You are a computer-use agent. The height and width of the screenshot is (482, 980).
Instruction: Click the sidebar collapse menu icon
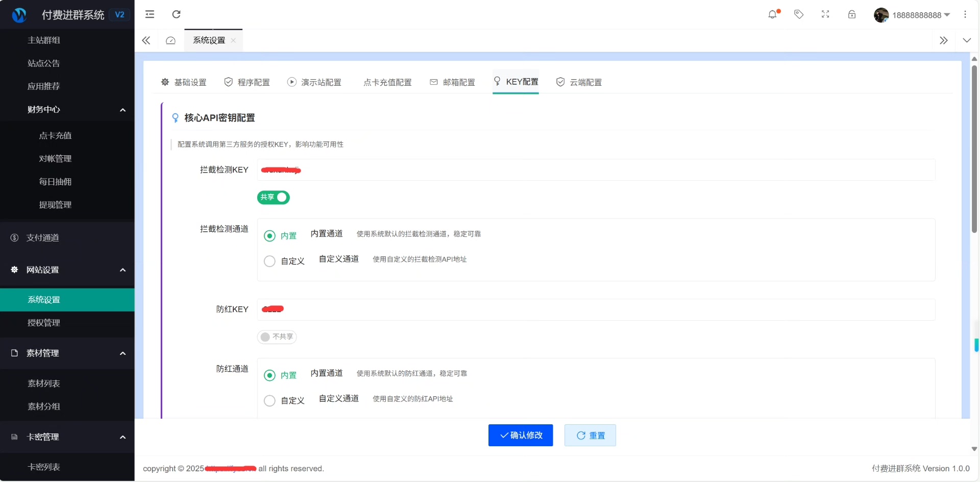click(150, 14)
